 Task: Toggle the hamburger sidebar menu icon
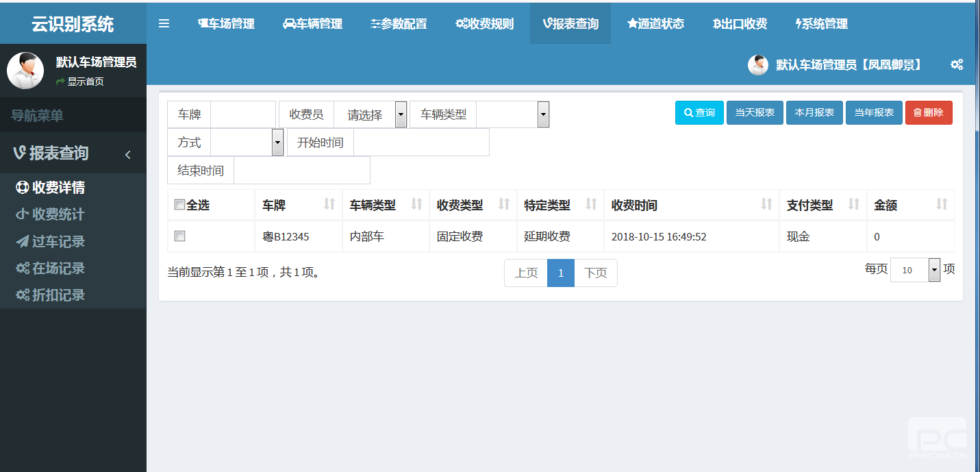click(164, 24)
